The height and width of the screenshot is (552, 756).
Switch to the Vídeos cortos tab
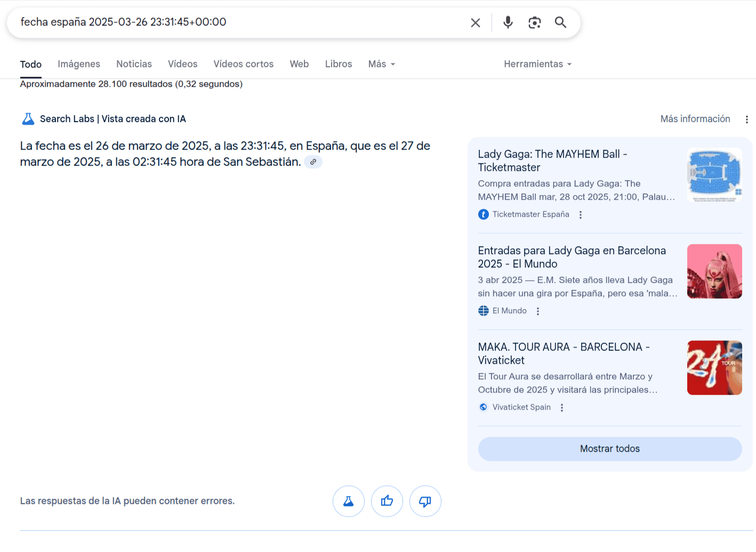[x=244, y=64]
